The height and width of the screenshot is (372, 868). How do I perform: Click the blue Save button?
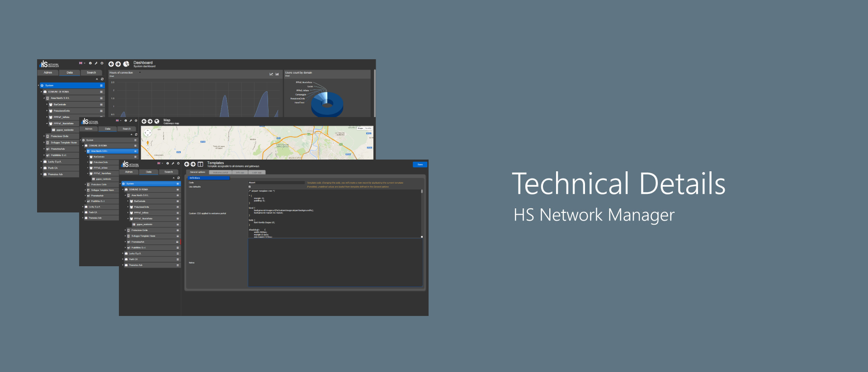click(420, 165)
